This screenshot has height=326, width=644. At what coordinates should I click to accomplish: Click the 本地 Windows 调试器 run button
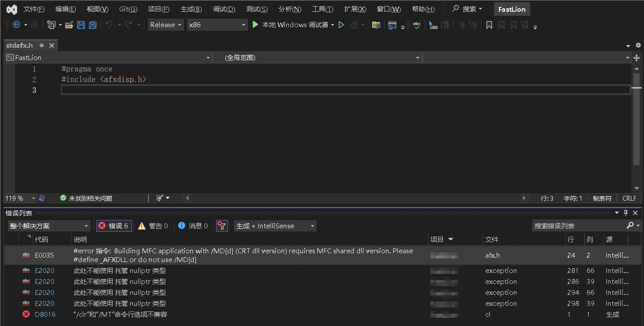point(291,25)
